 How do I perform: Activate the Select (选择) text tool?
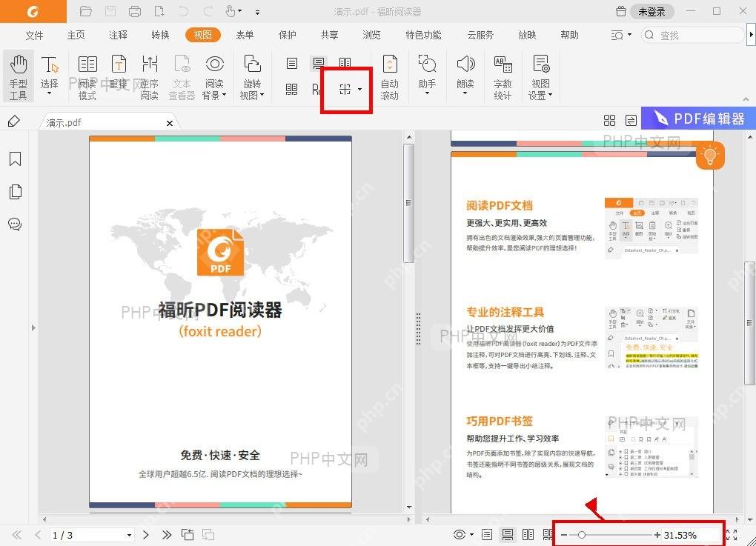tap(49, 75)
